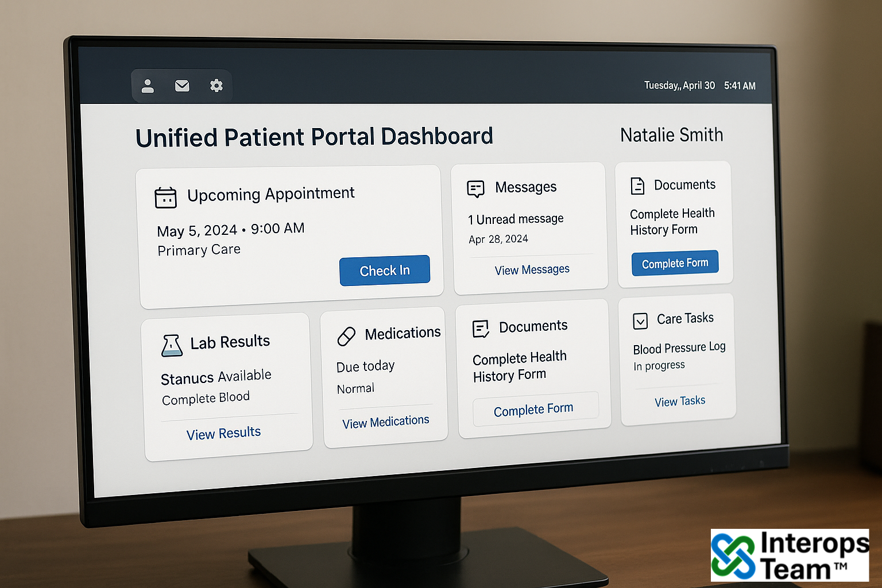Click the patient name Natalie Smith
882x588 pixels.
click(x=672, y=135)
